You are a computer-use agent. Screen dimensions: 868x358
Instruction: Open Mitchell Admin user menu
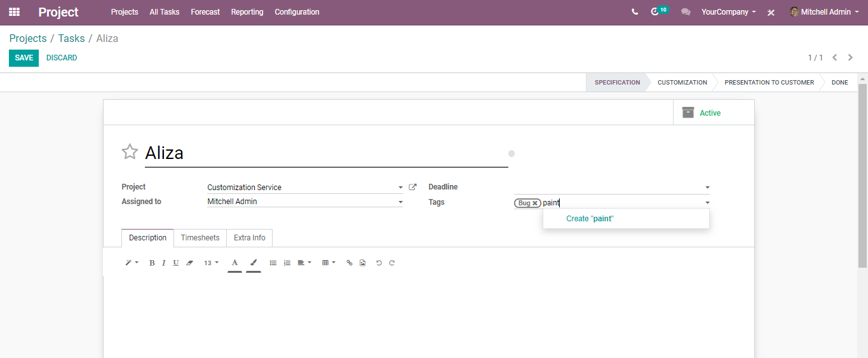[x=824, y=12]
